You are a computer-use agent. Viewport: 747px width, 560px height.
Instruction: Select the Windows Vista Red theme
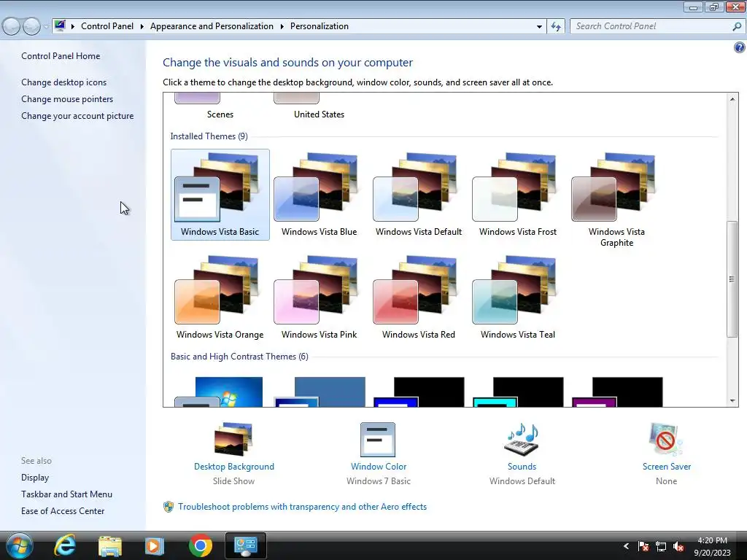418,297
